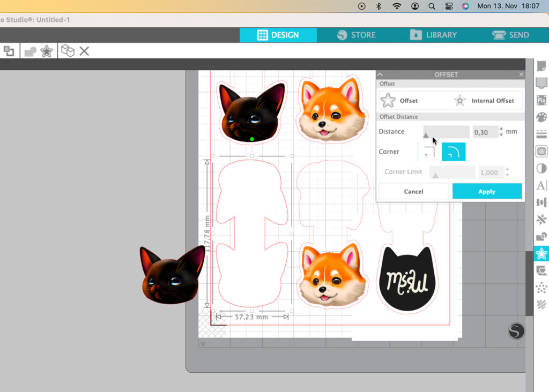Image resolution: width=549 pixels, height=392 pixels.
Task: Select the sharp Corner style option
Action: click(427, 152)
